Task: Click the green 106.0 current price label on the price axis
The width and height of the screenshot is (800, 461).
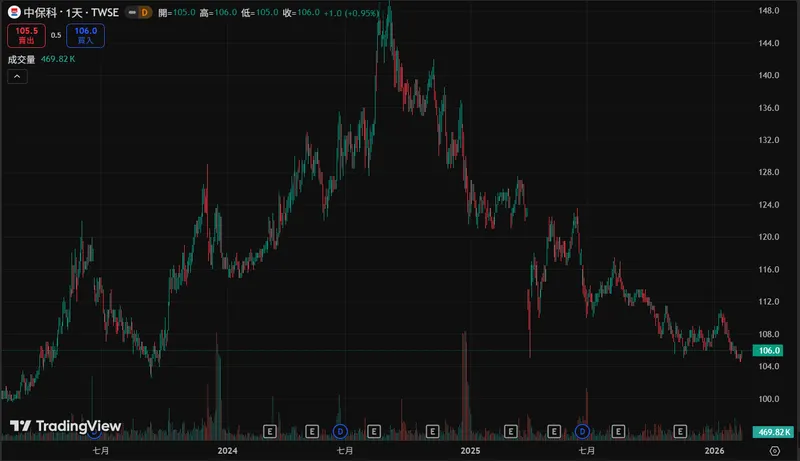Action: click(x=768, y=350)
